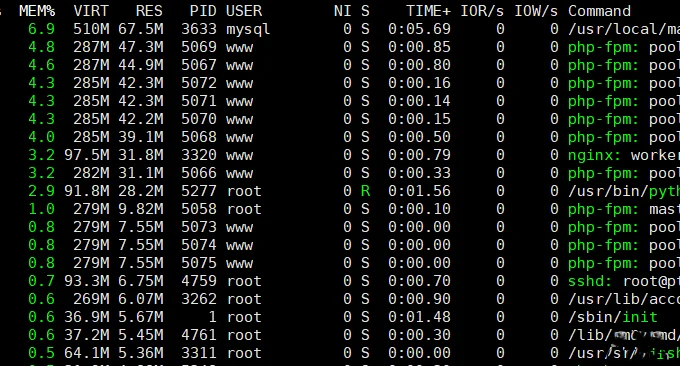This screenshot has height=366, width=680.
Task: Select PID 5070 value
Action: 199,119
